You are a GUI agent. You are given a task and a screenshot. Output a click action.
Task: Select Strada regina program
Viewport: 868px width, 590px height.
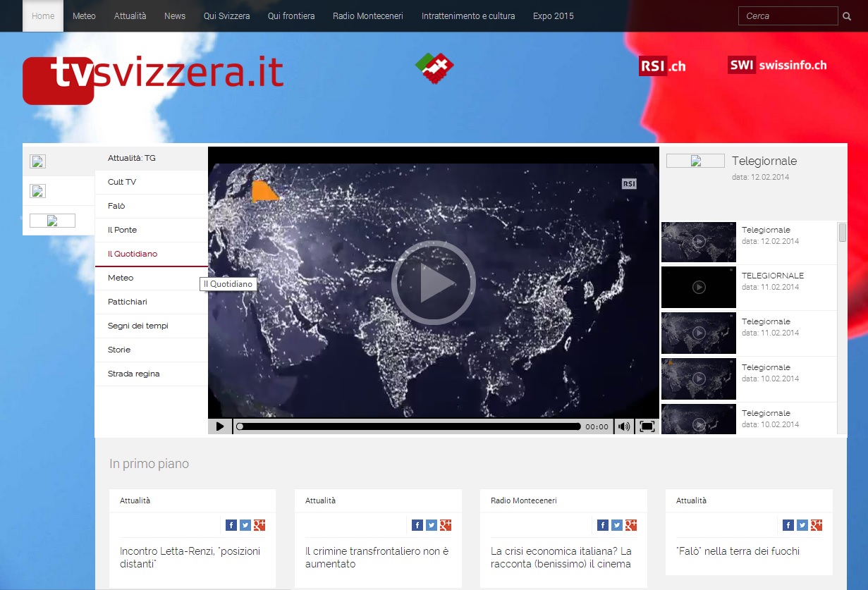(x=152, y=374)
